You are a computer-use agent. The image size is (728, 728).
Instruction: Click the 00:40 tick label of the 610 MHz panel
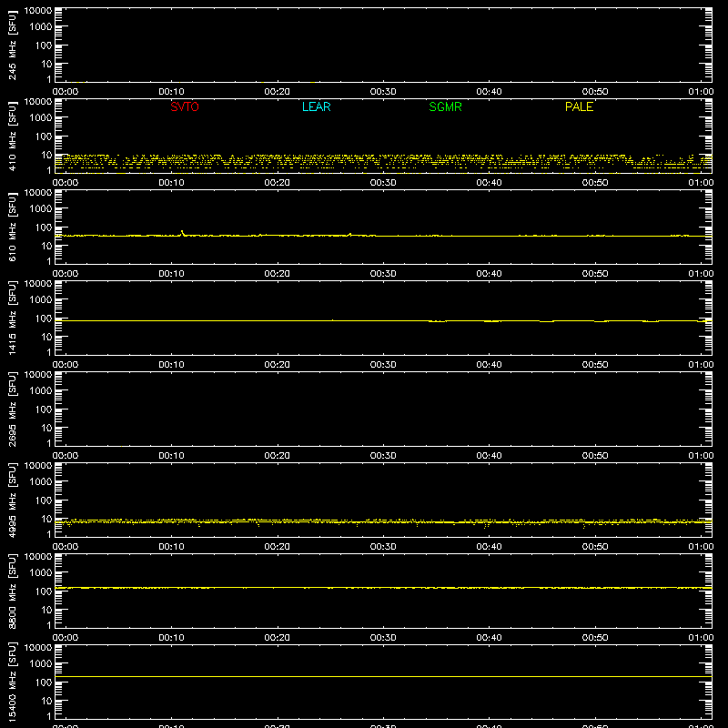click(x=489, y=274)
